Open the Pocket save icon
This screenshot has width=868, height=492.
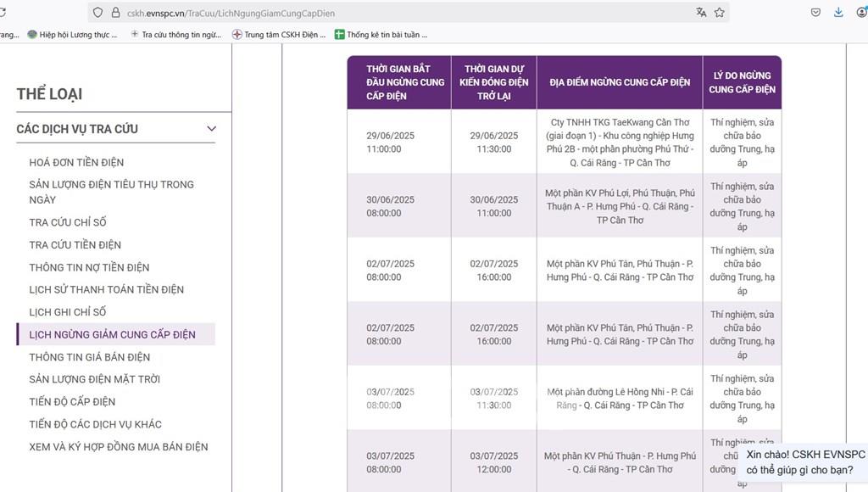tap(815, 13)
